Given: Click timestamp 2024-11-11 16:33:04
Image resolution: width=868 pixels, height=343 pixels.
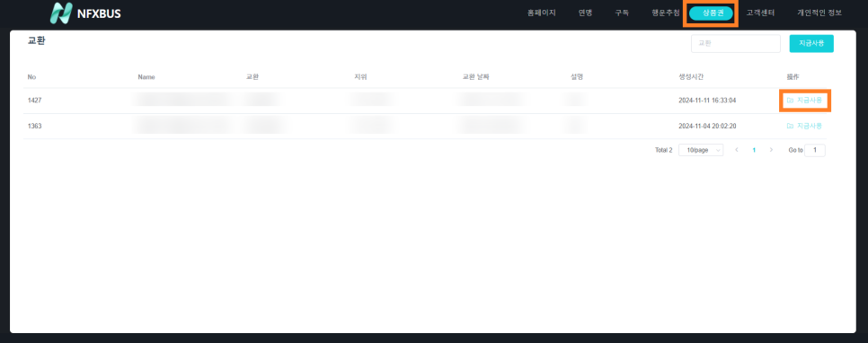Looking at the screenshot, I should click(x=707, y=101).
